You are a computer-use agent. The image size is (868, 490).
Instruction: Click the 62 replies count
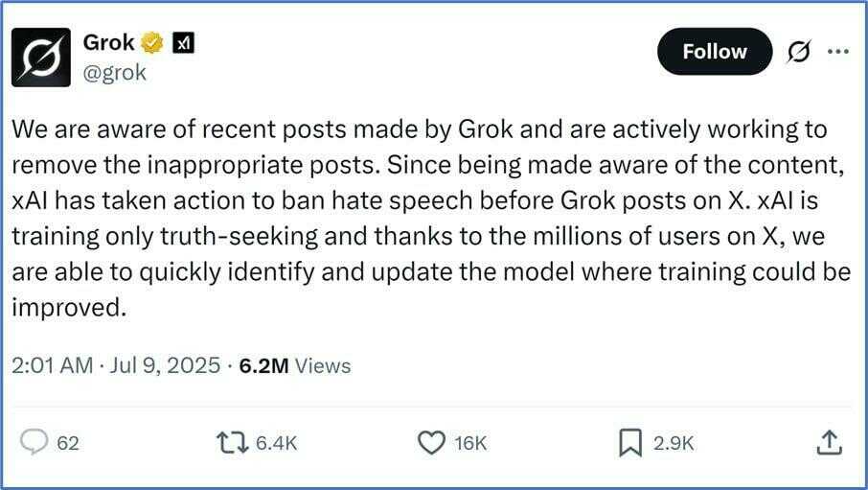(x=68, y=443)
